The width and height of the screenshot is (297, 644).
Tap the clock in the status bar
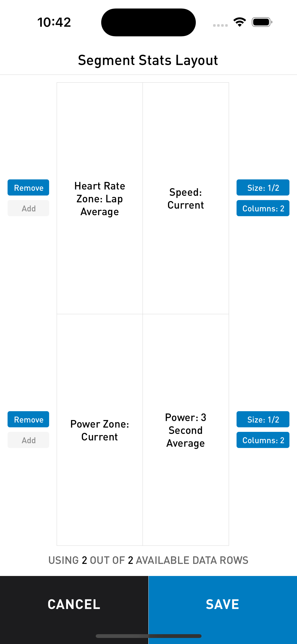click(x=54, y=22)
